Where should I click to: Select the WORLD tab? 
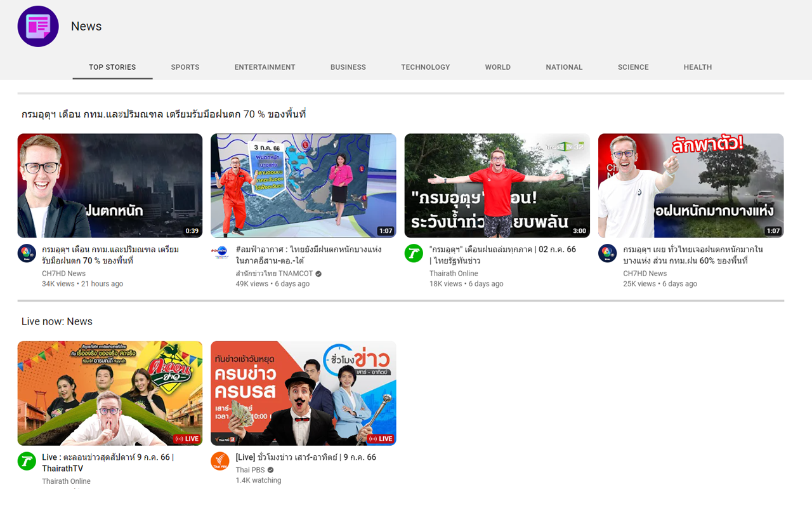click(497, 67)
